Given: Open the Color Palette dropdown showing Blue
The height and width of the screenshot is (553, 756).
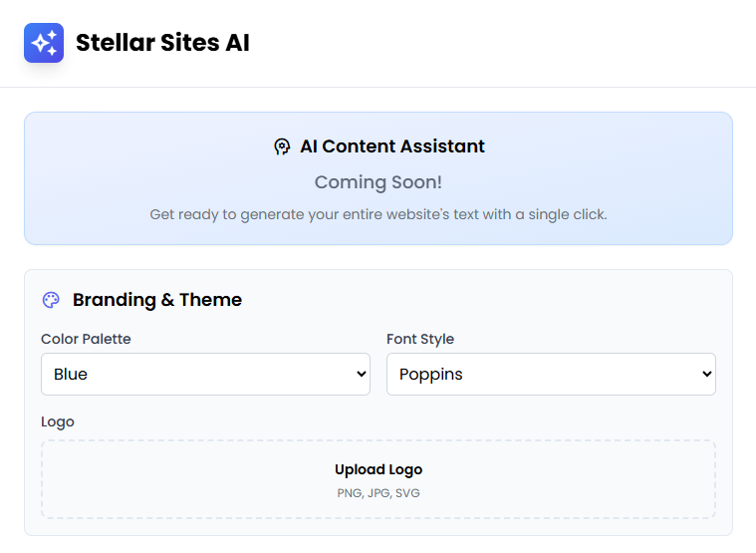Looking at the screenshot, I should 205,374.
